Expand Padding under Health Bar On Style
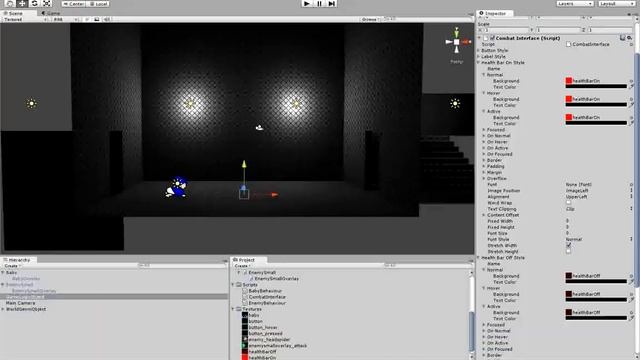Viewport: 640px width, 360px height. [x=484, y=166]
